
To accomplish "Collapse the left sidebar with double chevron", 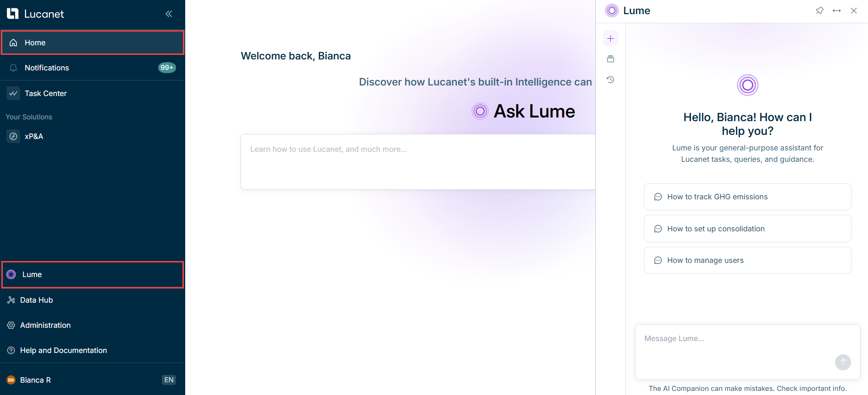I will (x=169, y=14).
